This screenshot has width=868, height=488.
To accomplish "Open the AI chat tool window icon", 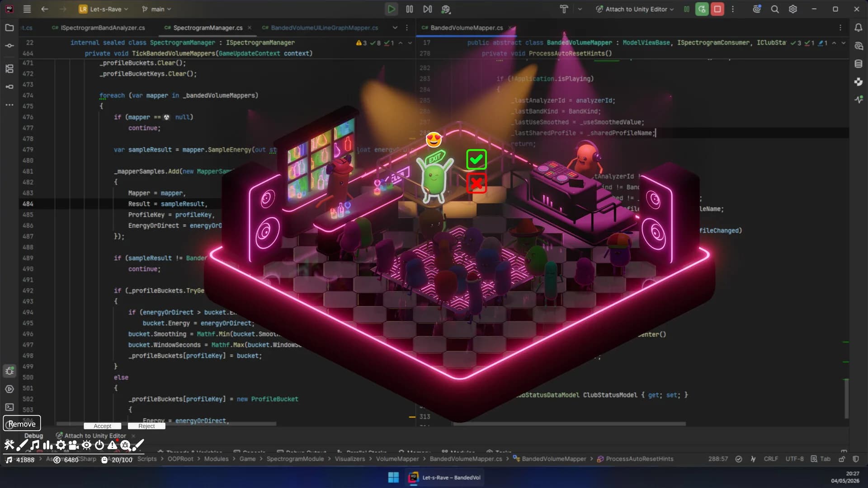I will coord(859,46).
